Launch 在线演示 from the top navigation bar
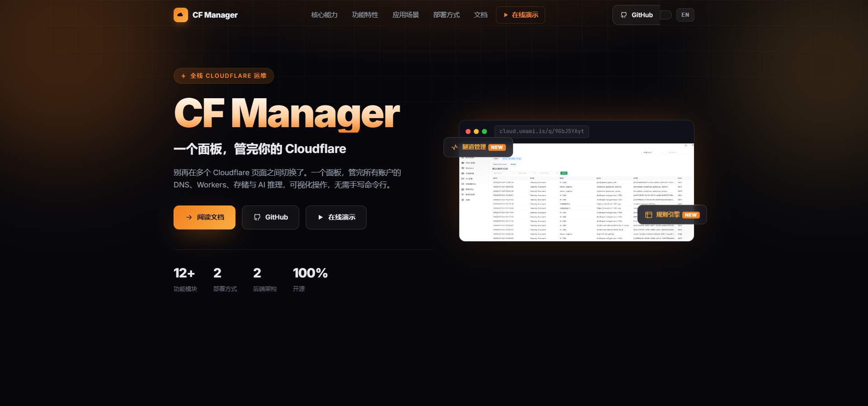This screenshot has height=406, width=868. (520, 15)
